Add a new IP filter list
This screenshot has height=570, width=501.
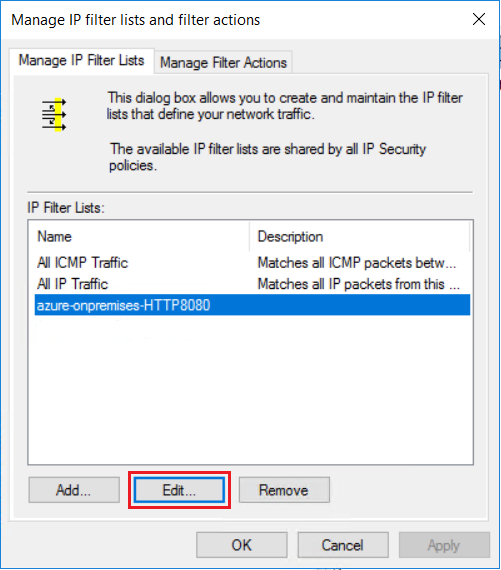coord(74,490)
